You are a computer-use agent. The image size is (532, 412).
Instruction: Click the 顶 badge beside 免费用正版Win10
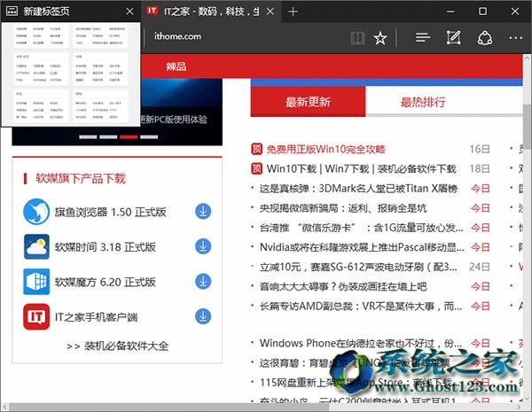coord(256,149)
